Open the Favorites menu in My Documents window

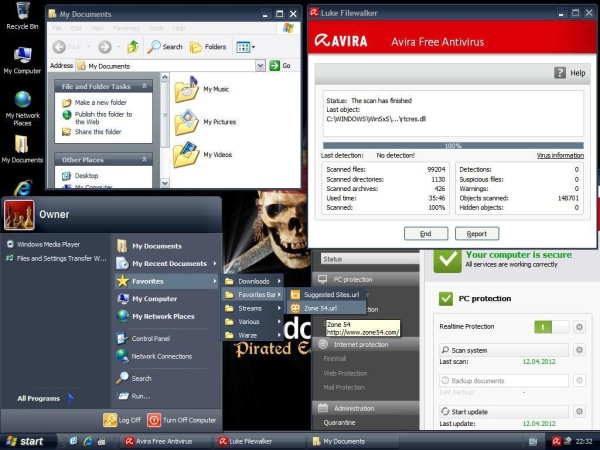pyautogui.click(x=126, y=28)
